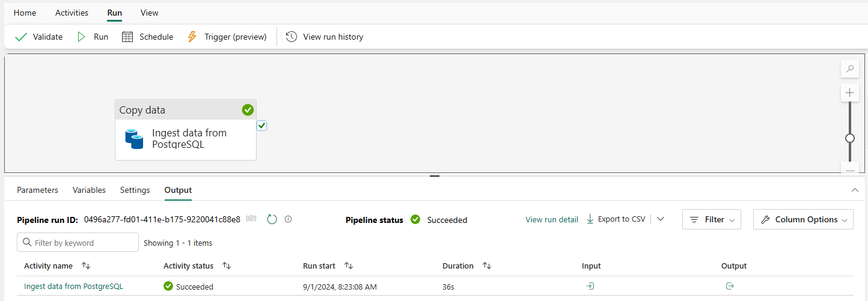Click the View run detail link

[552, 219]
